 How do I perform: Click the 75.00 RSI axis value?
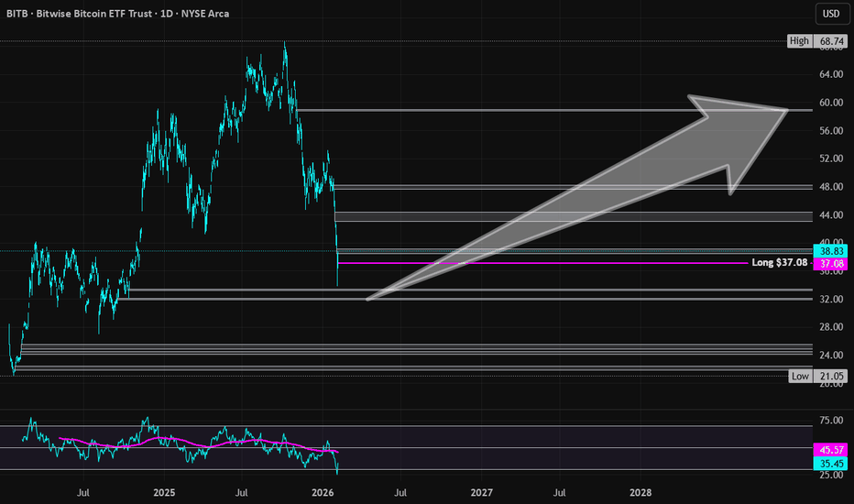coord(831,421)
